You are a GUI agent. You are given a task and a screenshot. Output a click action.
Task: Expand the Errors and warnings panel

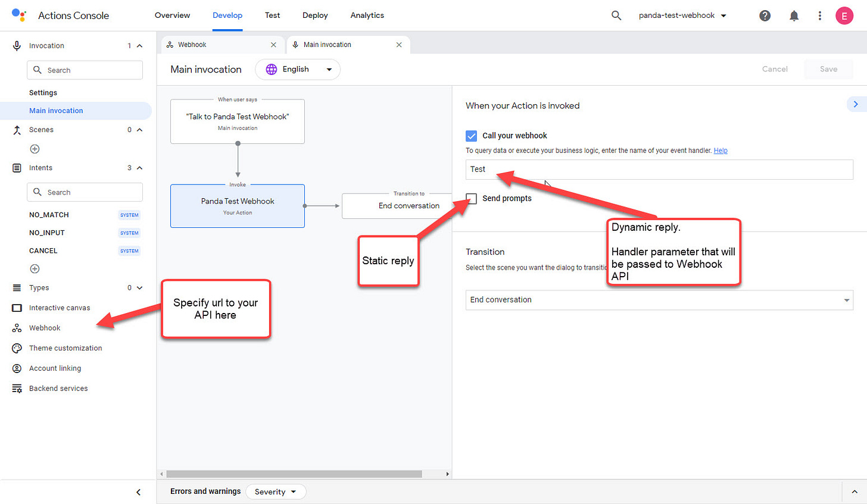pos(854,492)
